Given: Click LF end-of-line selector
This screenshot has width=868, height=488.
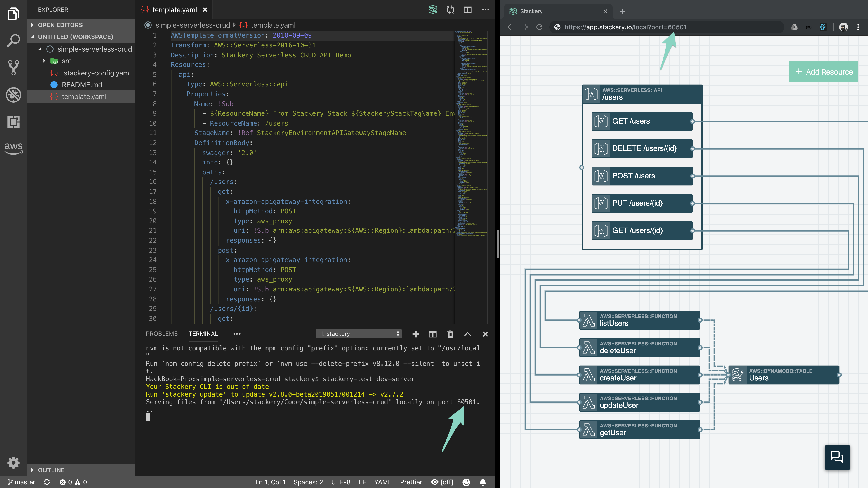Looking at the screenshot, I should (x=362, y=482).
